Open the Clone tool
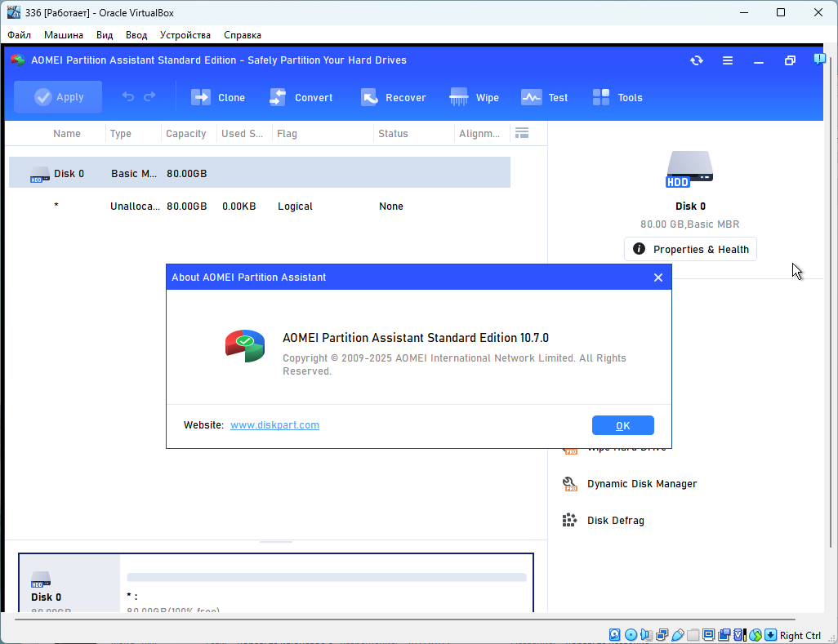The height and width of the screenshot is (644, 838). [x=217, y=97]
